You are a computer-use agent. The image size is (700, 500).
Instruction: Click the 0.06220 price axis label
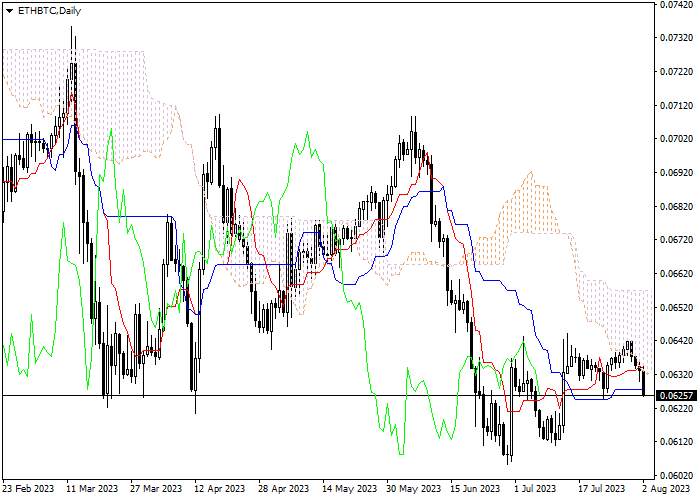(677, 408)
